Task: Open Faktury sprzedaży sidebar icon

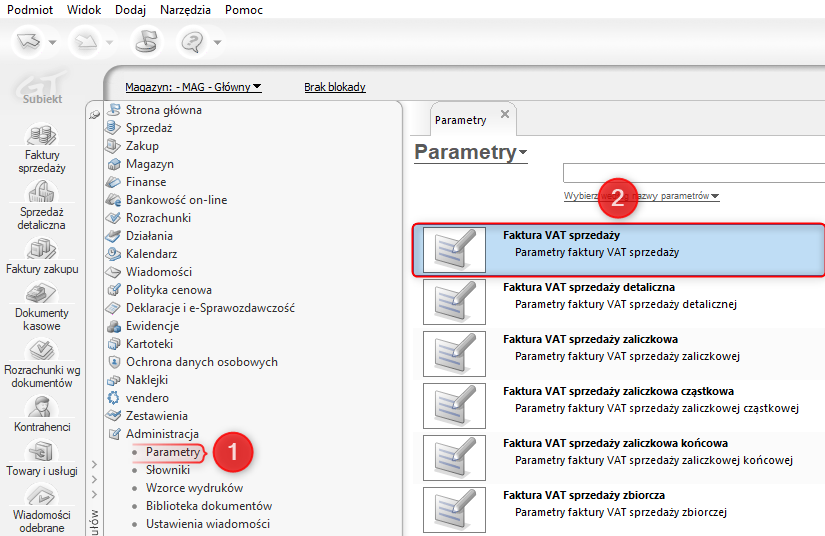Action: tap(41, 135)
